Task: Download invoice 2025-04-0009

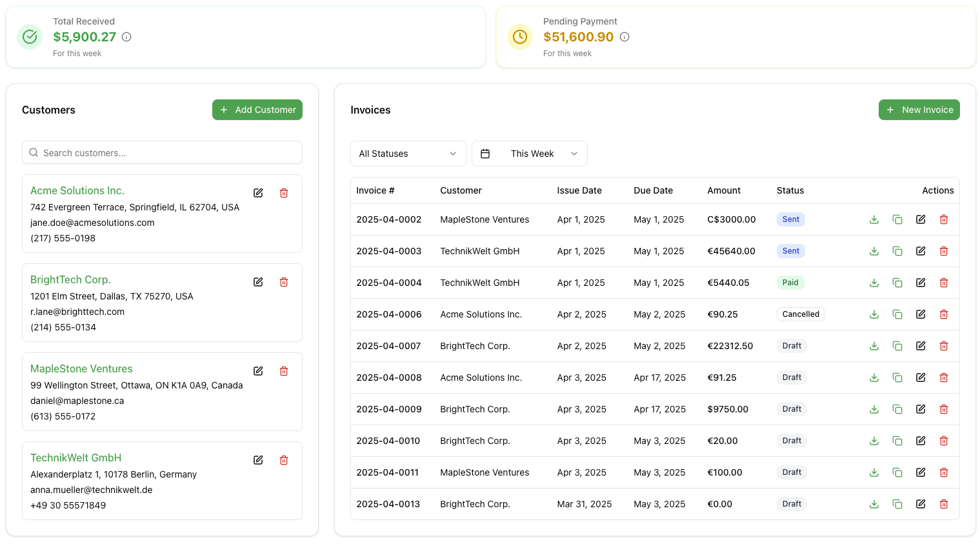Action: pyautogui.click(x=874, y=409)
